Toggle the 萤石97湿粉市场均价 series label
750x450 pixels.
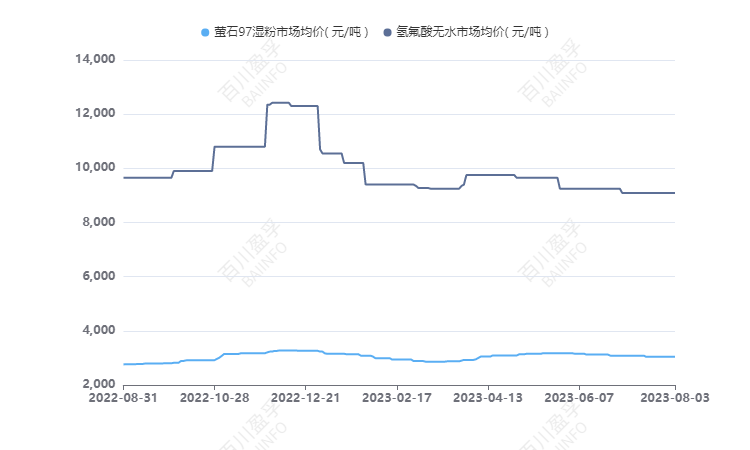(291, 32)
